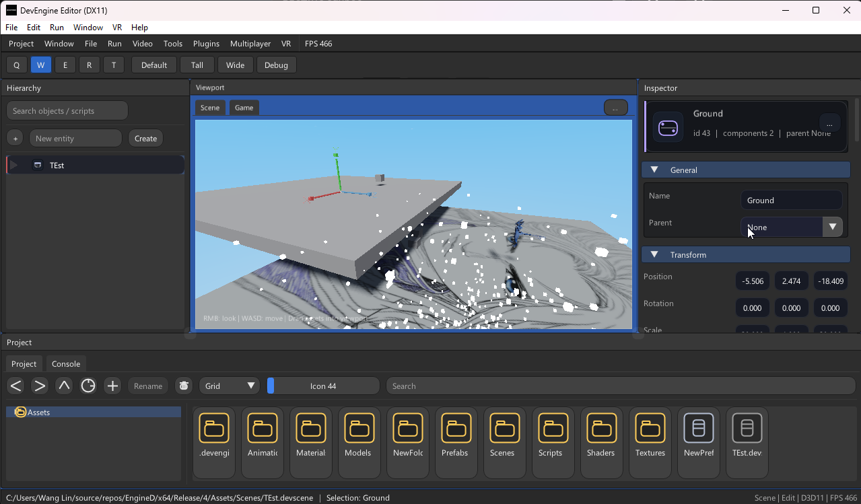Open the outer File menu
The image size is (861, 504).
click(x=11, y=28)
